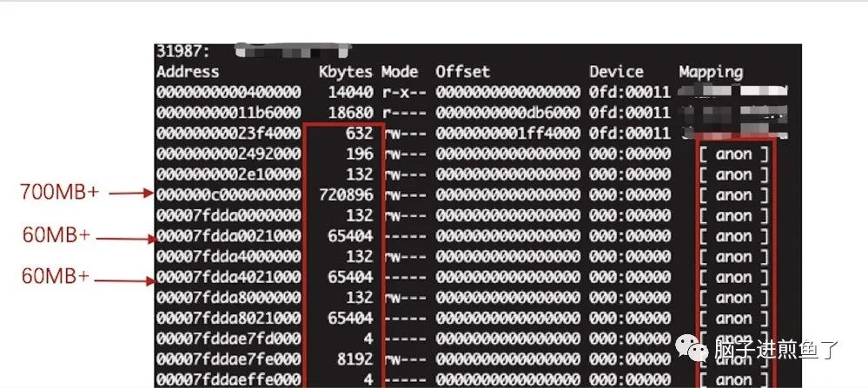868x388 pixels.
Task: Click mode rw--- in the 00000000023f4000 row
Action: coord(405,133)
